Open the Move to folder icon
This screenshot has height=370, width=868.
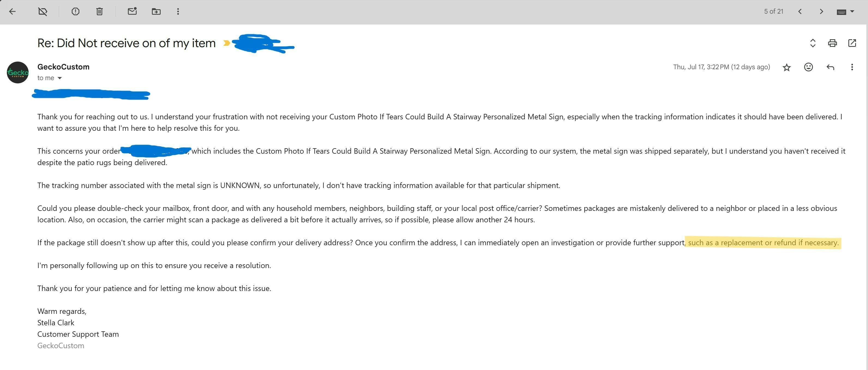coord(156,11)
